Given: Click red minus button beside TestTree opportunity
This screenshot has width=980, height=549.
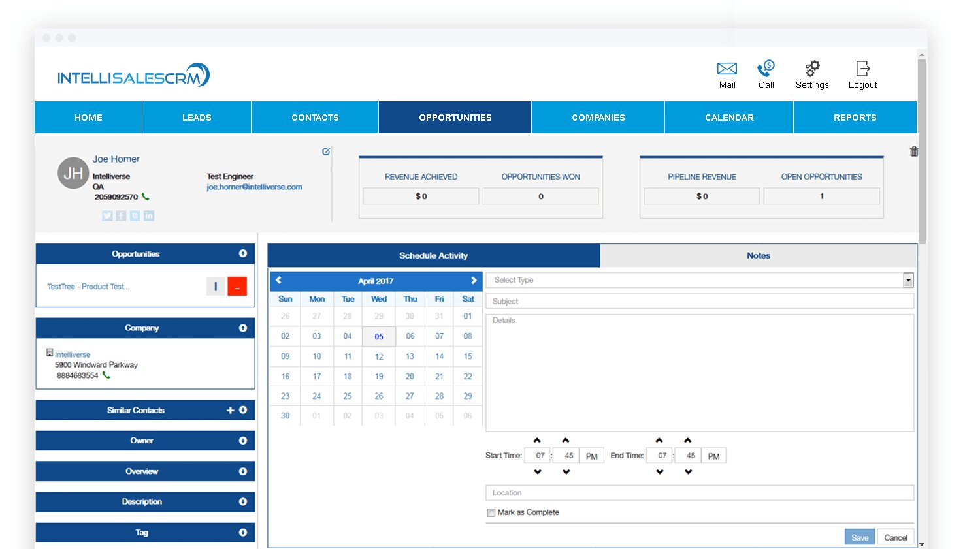Looking at the screenshot, I should pyautogui.click(x=237, y=287).
